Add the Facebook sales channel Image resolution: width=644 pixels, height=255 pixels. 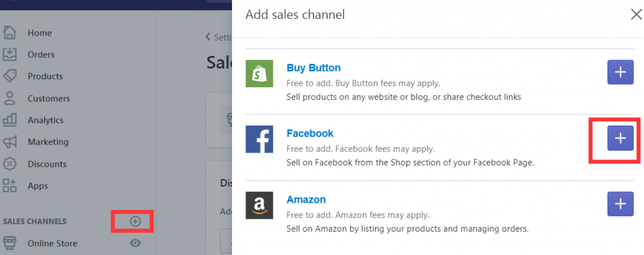620,138
